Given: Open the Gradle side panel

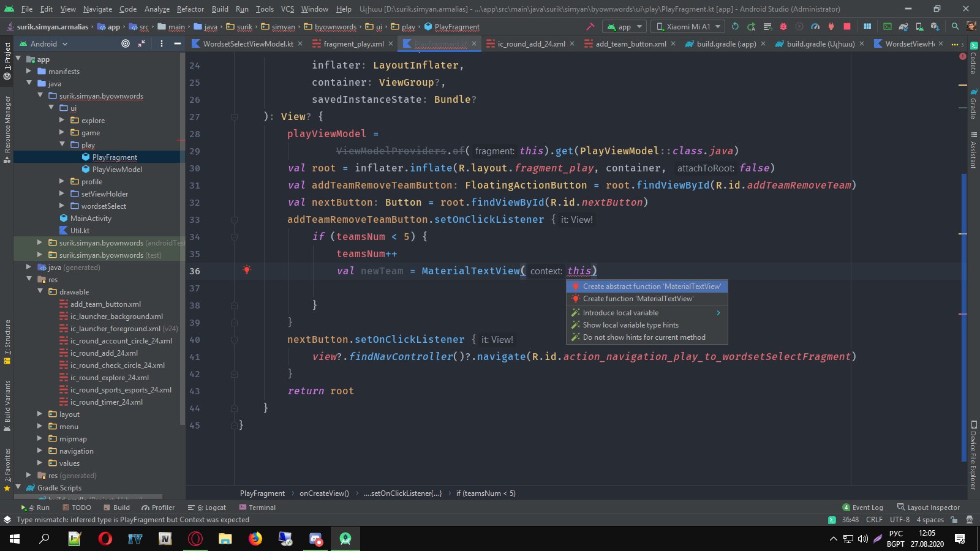Looking at the screenshot, I should (x=973, y=104).
